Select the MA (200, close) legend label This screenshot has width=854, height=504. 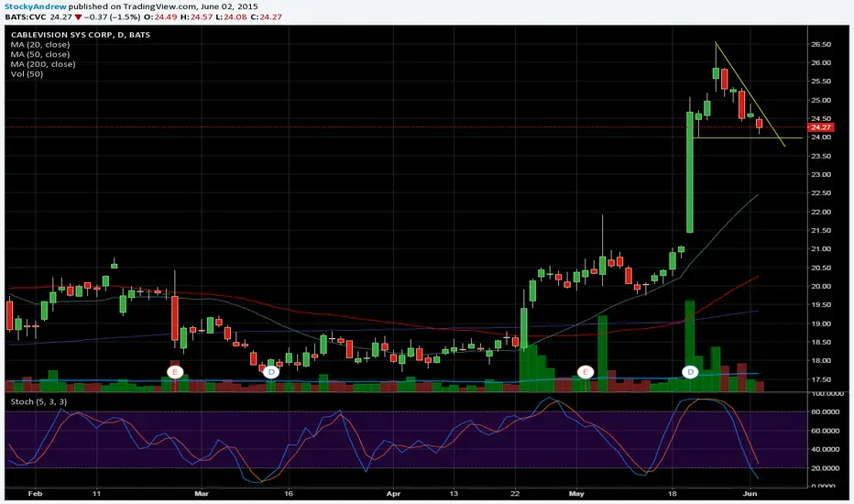pos(43,64)
